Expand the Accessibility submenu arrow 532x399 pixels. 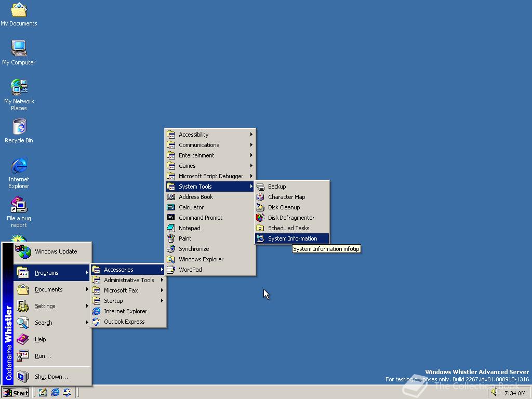click(x=251, y=135)
